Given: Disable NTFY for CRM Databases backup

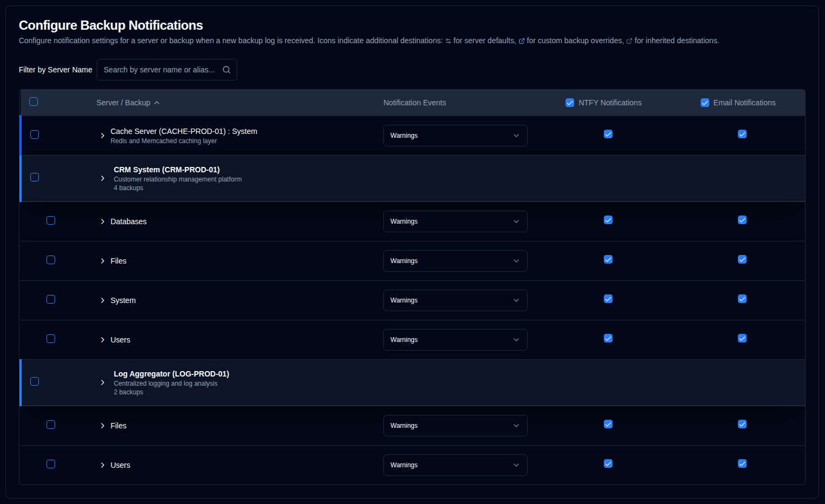Looking at the screenshot, I should pyautogui.click(x=608, y=220).
